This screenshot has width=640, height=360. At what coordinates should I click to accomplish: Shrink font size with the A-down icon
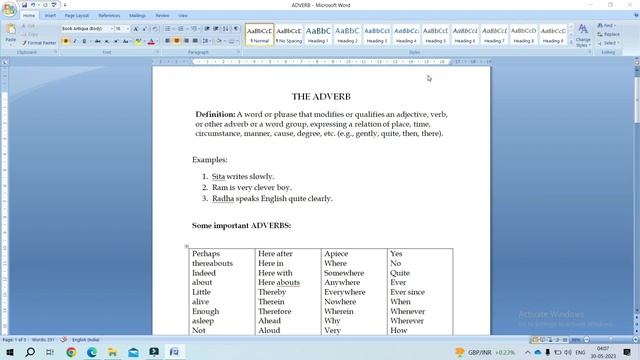pos(145,29)
